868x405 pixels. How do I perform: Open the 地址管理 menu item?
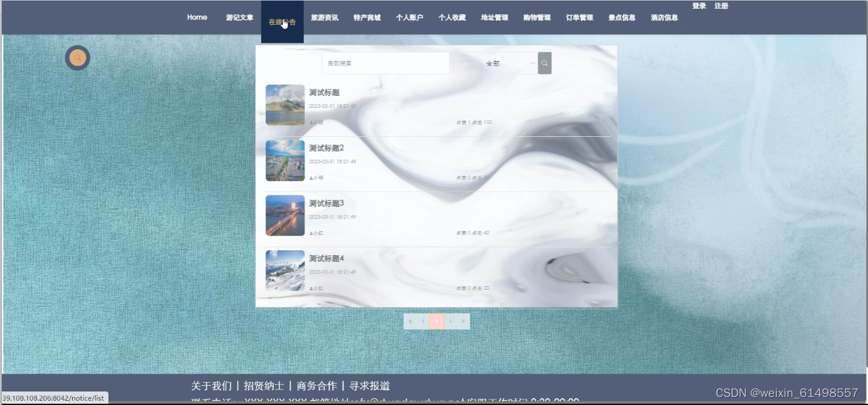[x=495, y=17]
